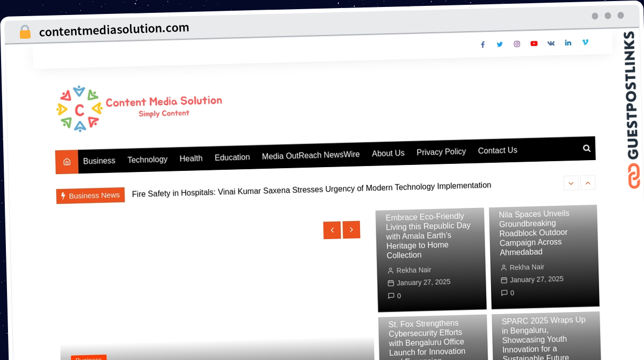Go to previous slide in featured slider
Screen dimensions: 644x360
(x=332, y=231)
